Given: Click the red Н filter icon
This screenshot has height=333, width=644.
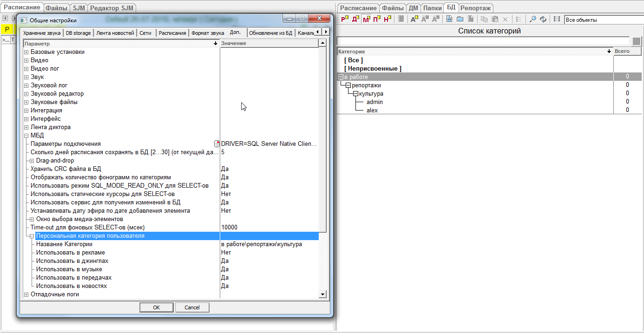Looking at the screenshot, I should 388,19.
